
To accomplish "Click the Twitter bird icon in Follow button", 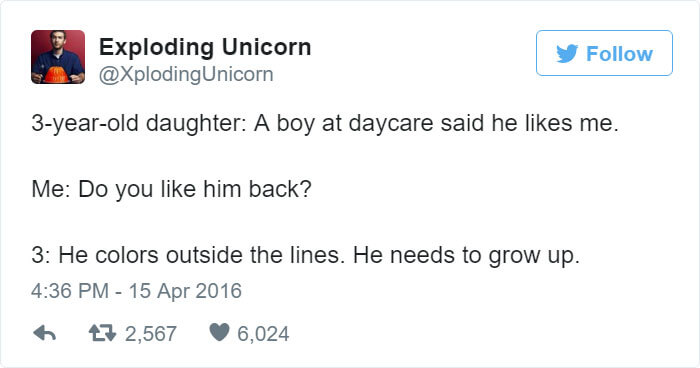I will 567,54.
